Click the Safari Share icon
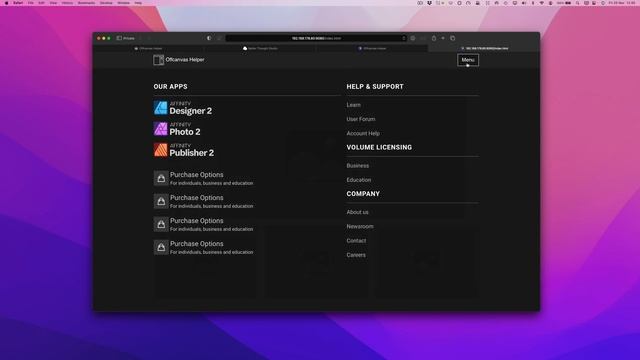 tap(434, 38)
